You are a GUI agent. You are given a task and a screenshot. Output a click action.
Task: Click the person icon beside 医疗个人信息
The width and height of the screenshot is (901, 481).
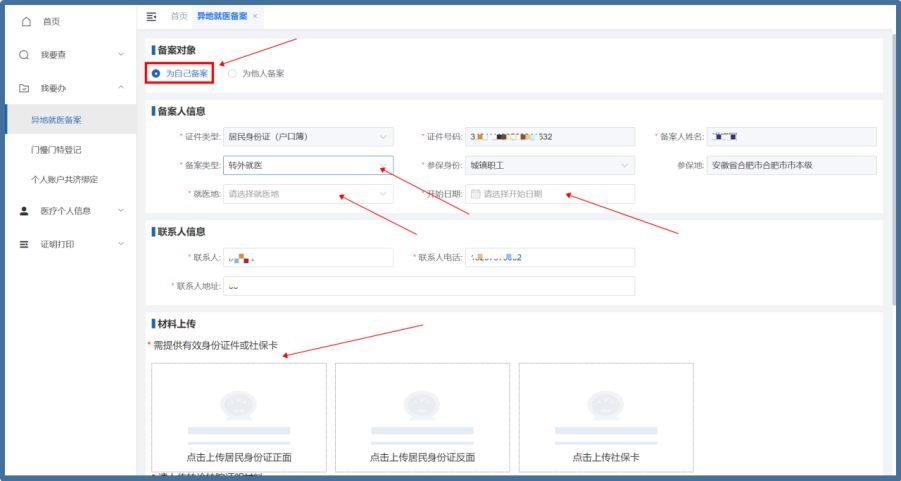pos(25,211)
